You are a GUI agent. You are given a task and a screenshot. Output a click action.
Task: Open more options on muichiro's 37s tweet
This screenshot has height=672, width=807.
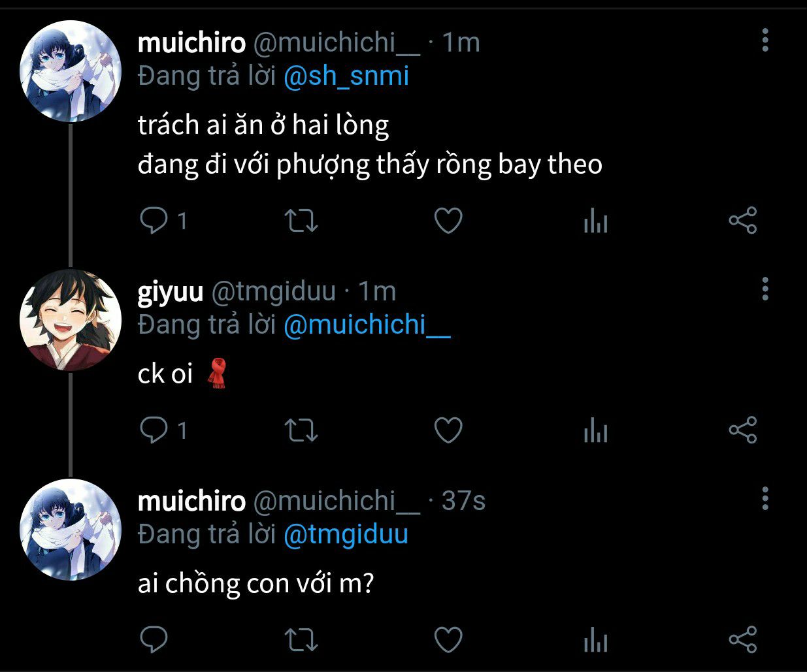point(765,498)
